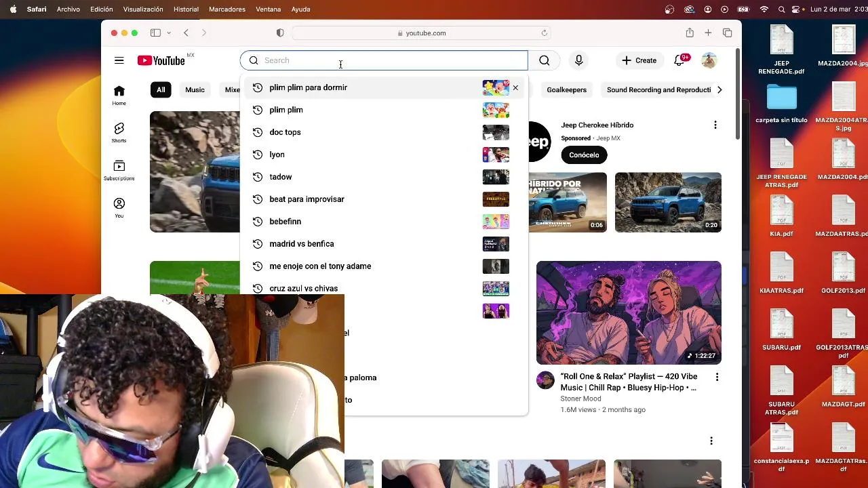
Task: Open the YouTube guide hamburger menu
Action: coord(119,60)
